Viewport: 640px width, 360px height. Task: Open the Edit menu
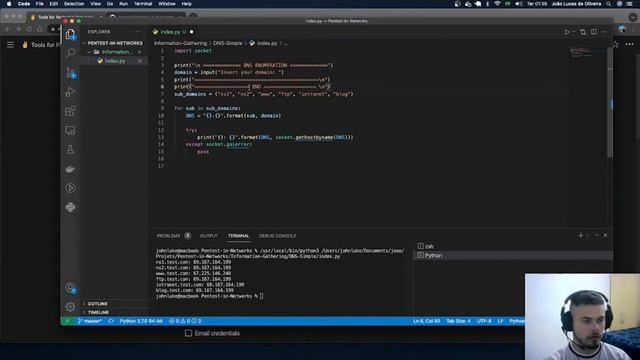(x=53, y=4)
